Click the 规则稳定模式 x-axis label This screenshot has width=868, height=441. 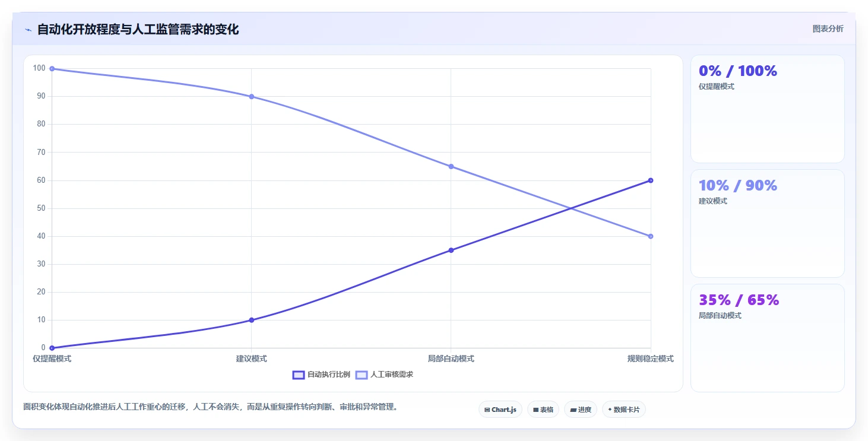point(651,358)
